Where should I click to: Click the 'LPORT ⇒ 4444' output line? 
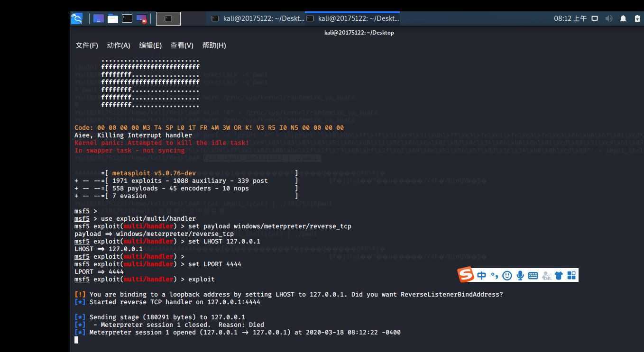click(99, 271)
